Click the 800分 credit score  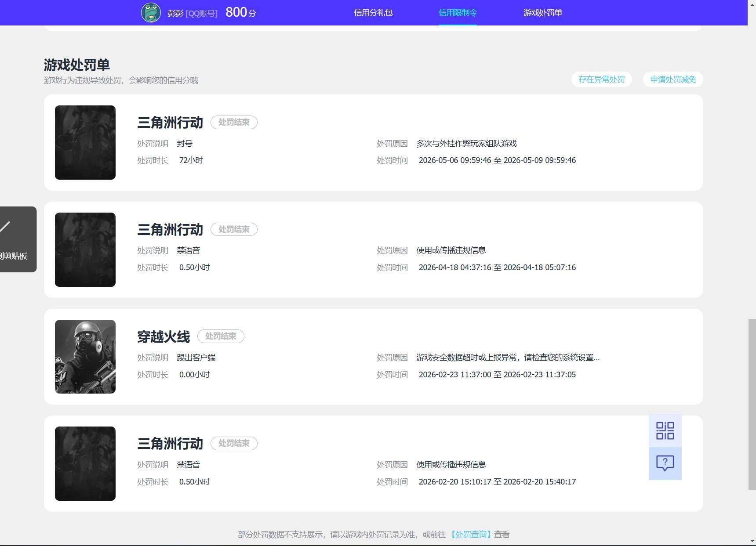(x=240, y=12)
